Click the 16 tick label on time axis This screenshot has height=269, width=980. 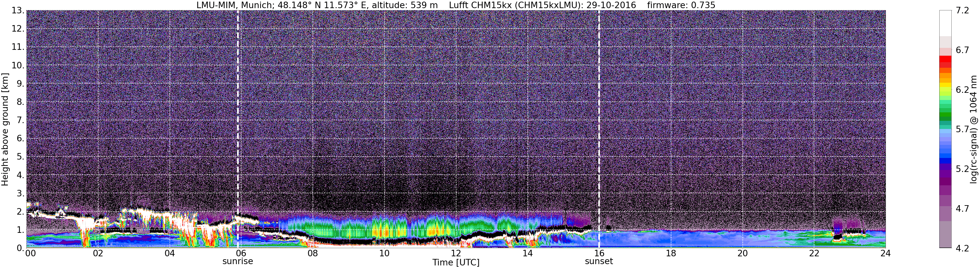[x=599, y=253]
